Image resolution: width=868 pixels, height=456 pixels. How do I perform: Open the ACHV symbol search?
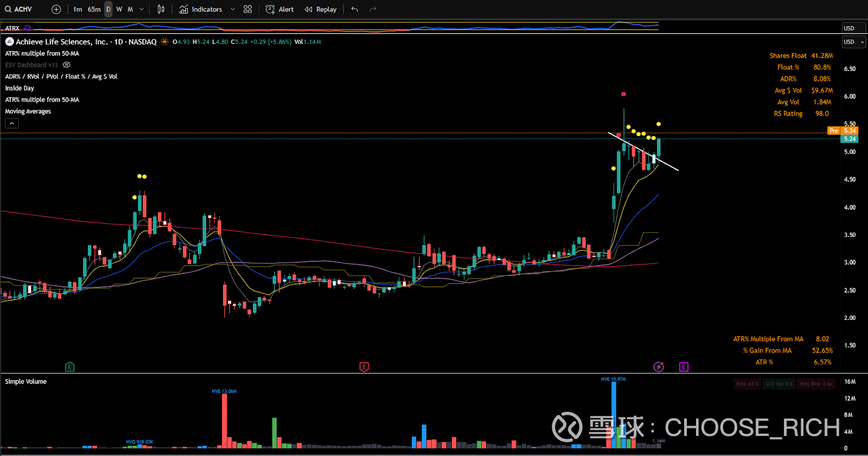click(x=19, y=9)
